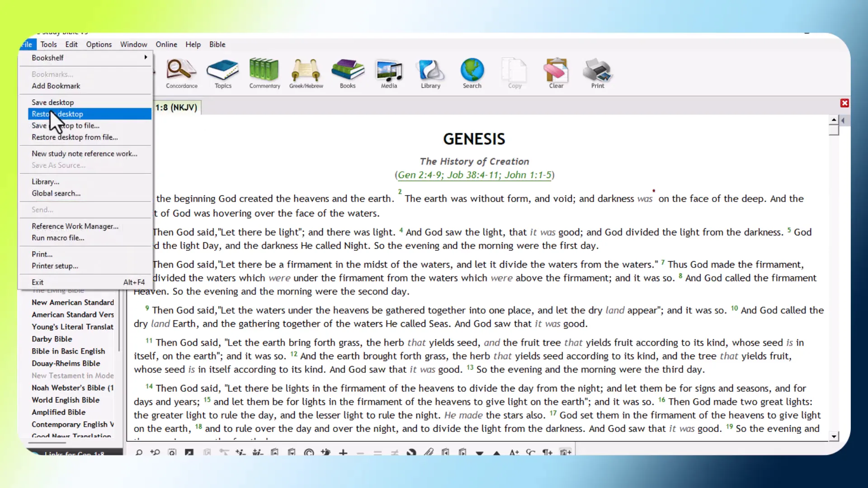Click the vertical scrollbar thumb
The height and width of the screenshot is (488, 868).
[834, 130]
